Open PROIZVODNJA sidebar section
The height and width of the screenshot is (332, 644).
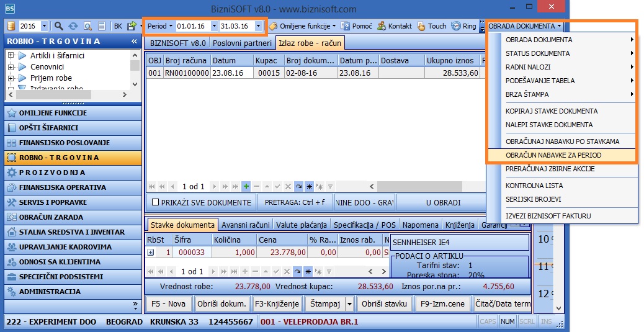click(x=73, y=173)
